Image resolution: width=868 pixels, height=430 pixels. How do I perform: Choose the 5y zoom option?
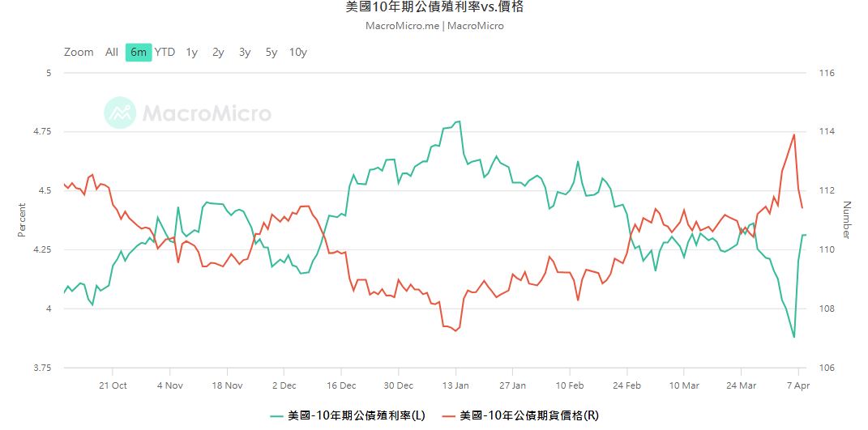(272, 53)
